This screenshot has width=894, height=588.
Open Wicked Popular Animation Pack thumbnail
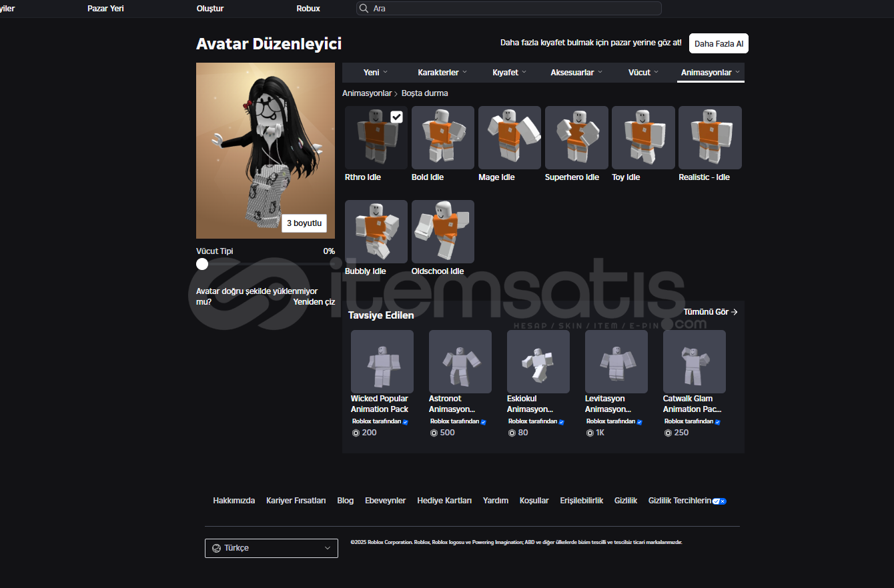click(x=382, y=361)
